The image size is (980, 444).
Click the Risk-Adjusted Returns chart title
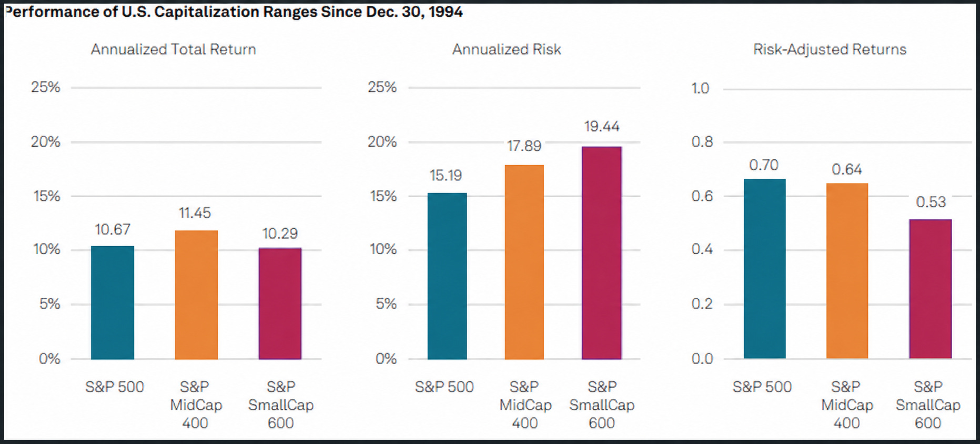[x=830, y=49]
